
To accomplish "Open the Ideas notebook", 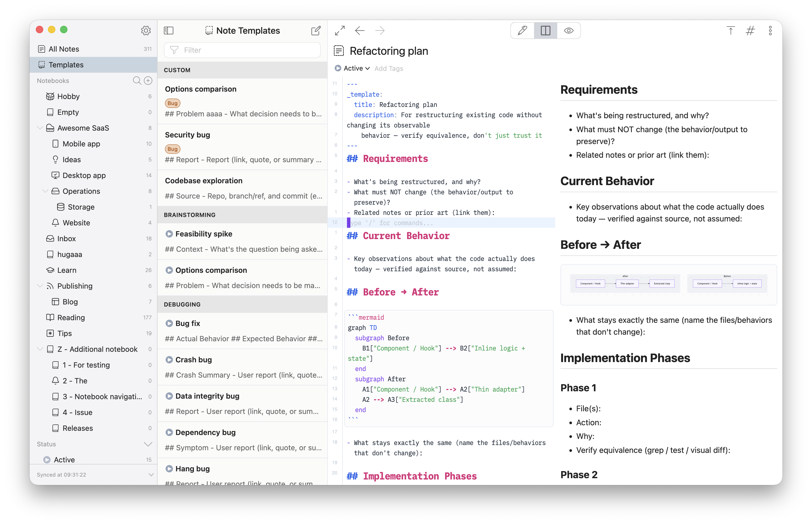I will tap(93, 160).
